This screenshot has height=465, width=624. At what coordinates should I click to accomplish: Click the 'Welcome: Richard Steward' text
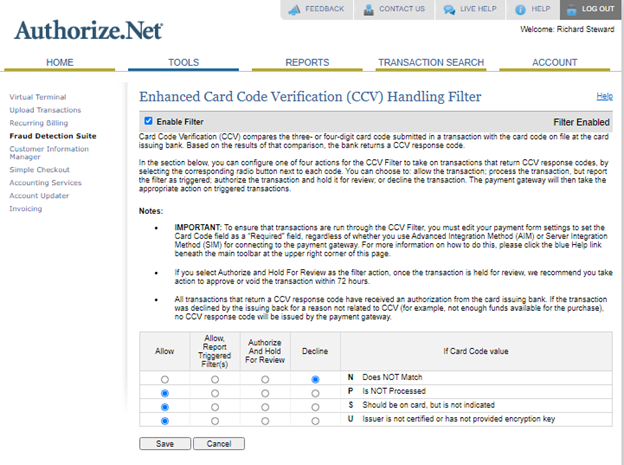[567, 29]
